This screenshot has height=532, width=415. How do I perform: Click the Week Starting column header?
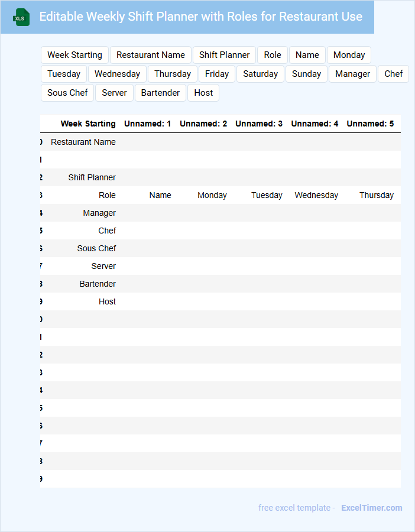tap(88, 124)
